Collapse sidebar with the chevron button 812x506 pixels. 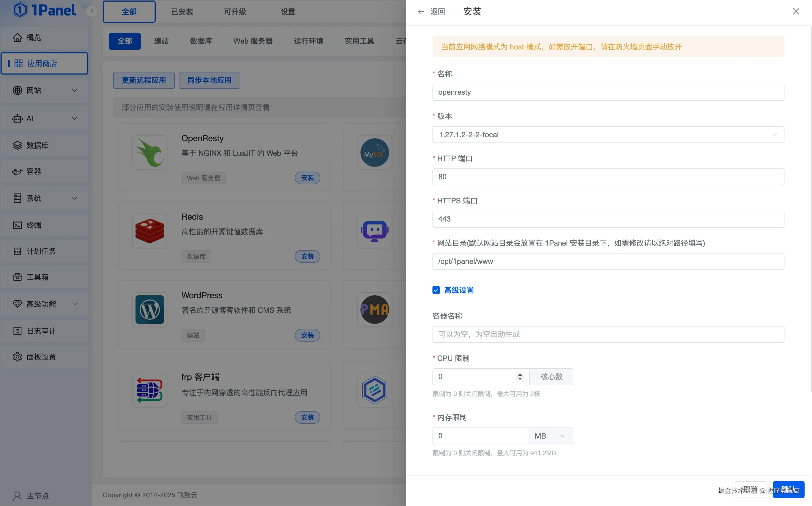pos(92,11)
